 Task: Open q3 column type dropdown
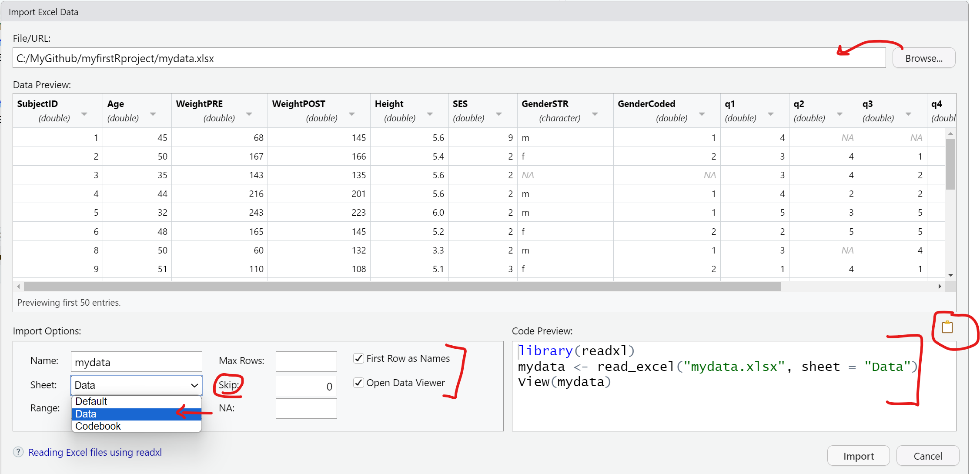point(908,114)
